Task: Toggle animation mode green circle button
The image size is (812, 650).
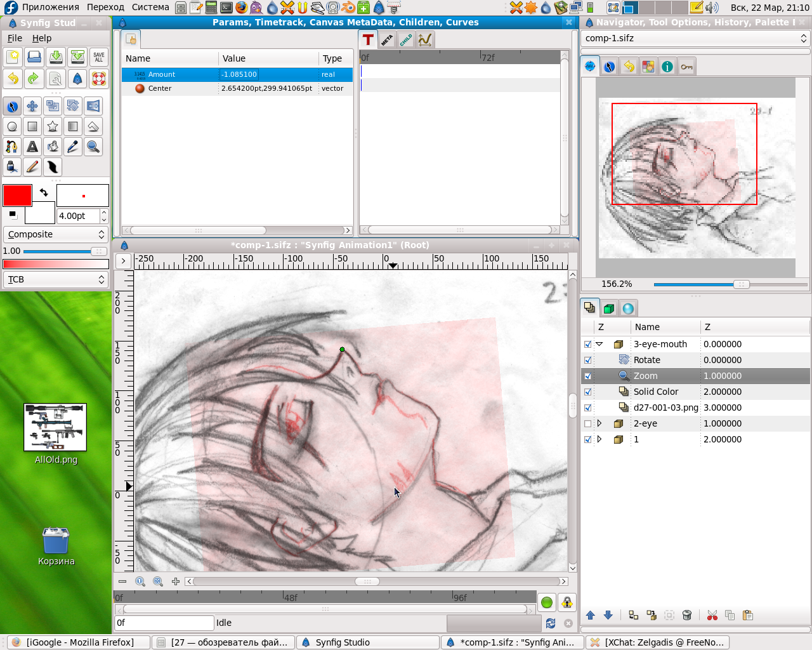Action: coord(547,602)
